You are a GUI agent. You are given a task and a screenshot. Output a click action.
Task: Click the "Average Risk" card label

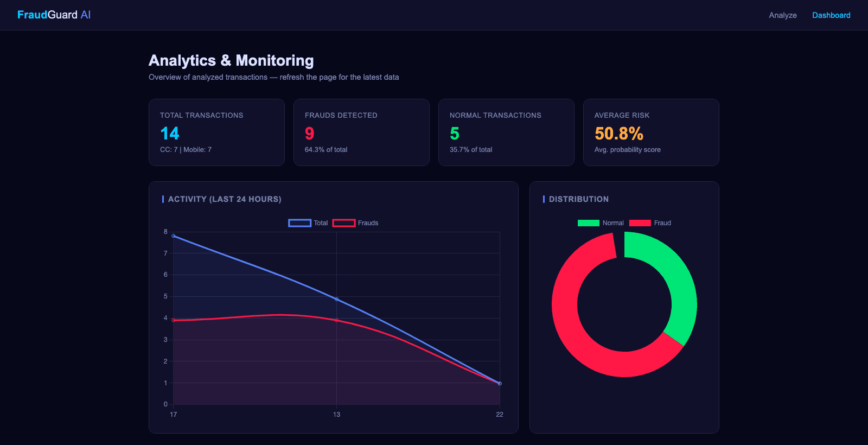(x=622, y=116)
